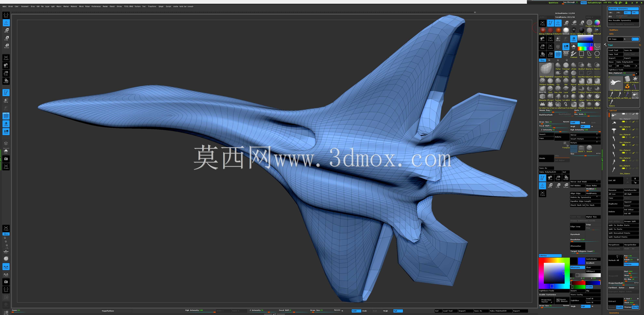Screen dimensions: 644x315
Task: Click the blue main color swatch
Action: coord(581,261)
